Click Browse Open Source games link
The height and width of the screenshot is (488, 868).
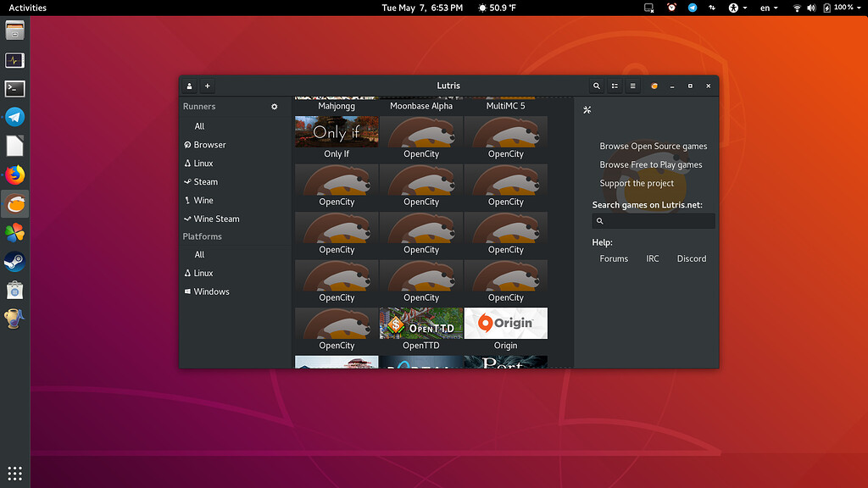click(653, 147)
